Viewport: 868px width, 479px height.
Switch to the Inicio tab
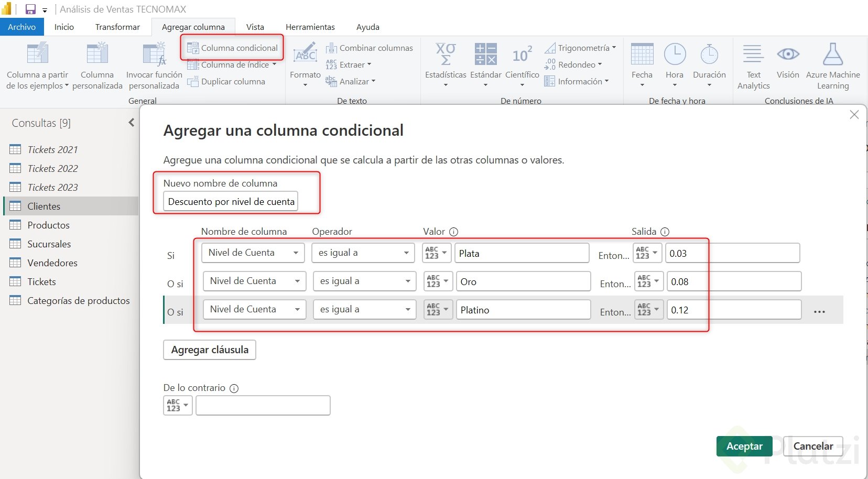[x=64, y=27]
